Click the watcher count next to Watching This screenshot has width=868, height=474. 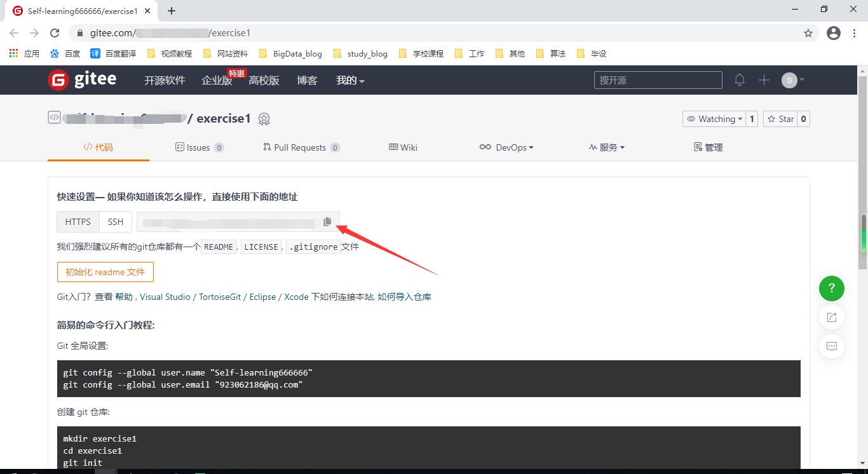coord(752,119)
